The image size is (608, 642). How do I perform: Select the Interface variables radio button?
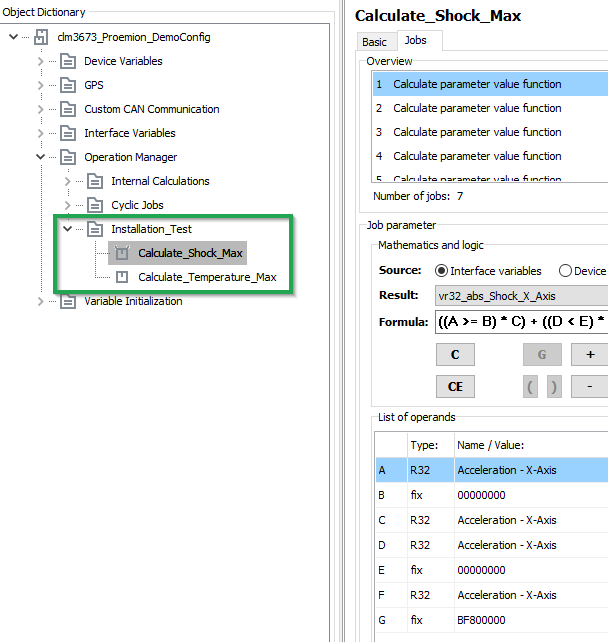(x=441, y=271)
